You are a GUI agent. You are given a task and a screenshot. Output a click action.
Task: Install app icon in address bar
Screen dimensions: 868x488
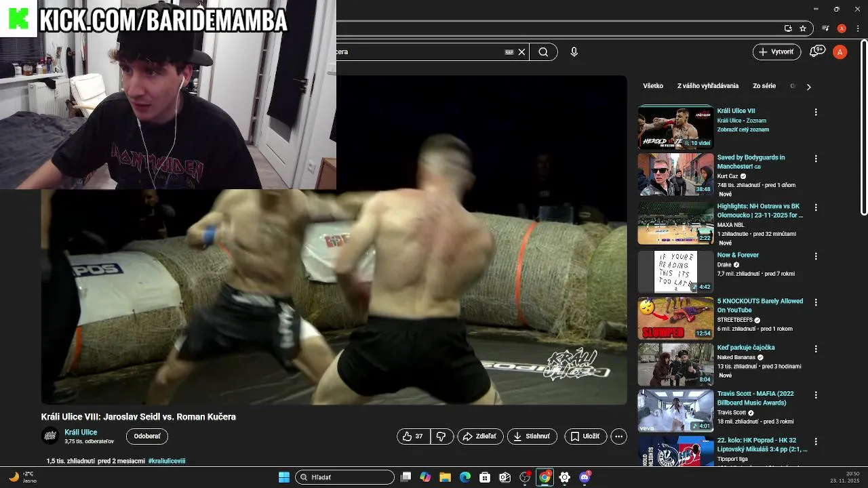point(788,28)
